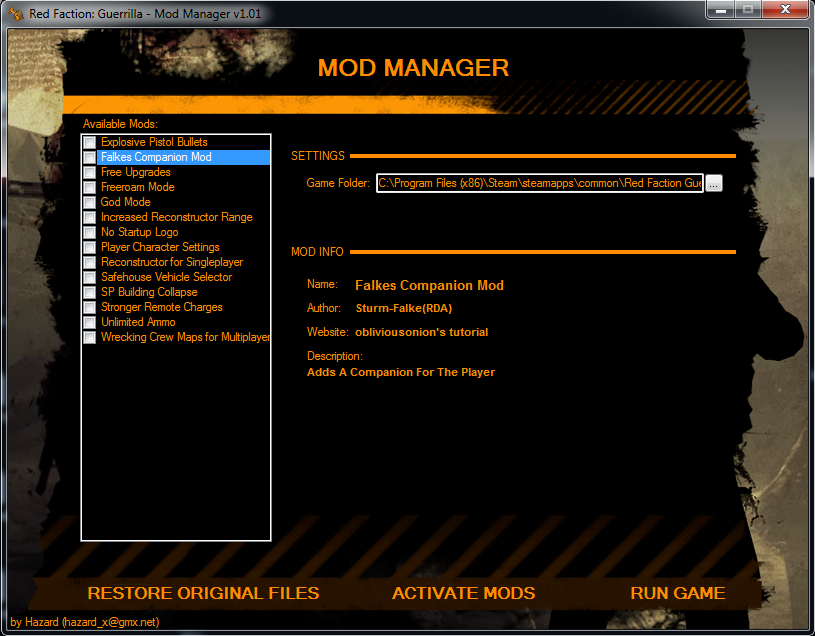
Task: Toggle the Freeroam Mode checkbox
Action: (90, 188)
